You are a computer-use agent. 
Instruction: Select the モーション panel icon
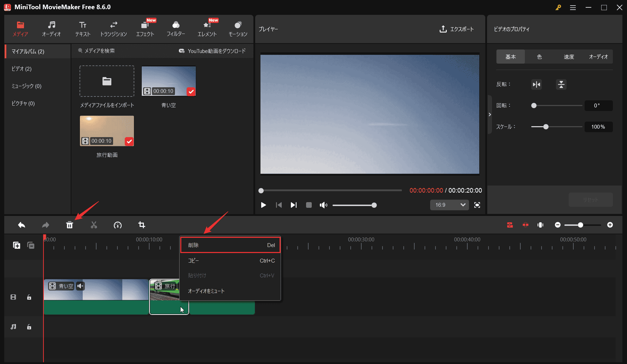pyautogui.click(x=238, y=28)
